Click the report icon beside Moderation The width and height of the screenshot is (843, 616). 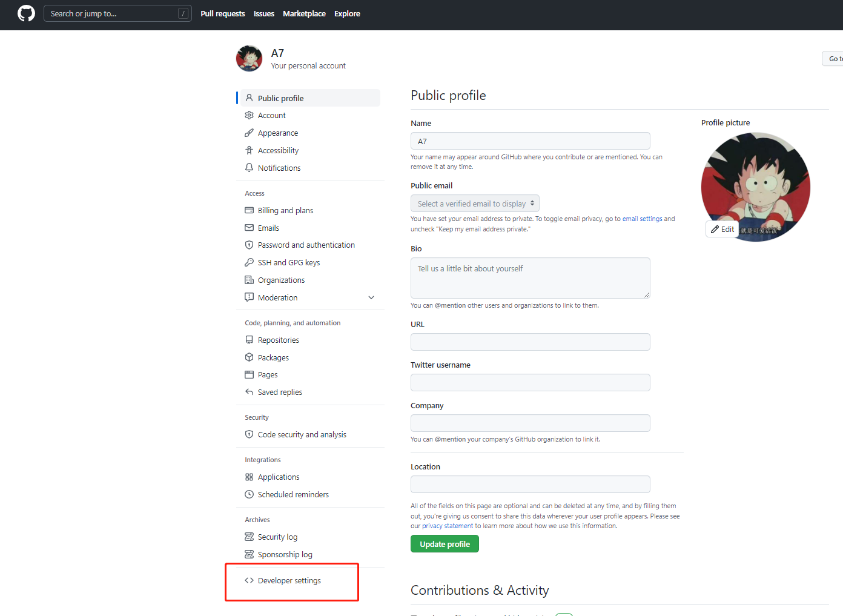coord(249,297)
